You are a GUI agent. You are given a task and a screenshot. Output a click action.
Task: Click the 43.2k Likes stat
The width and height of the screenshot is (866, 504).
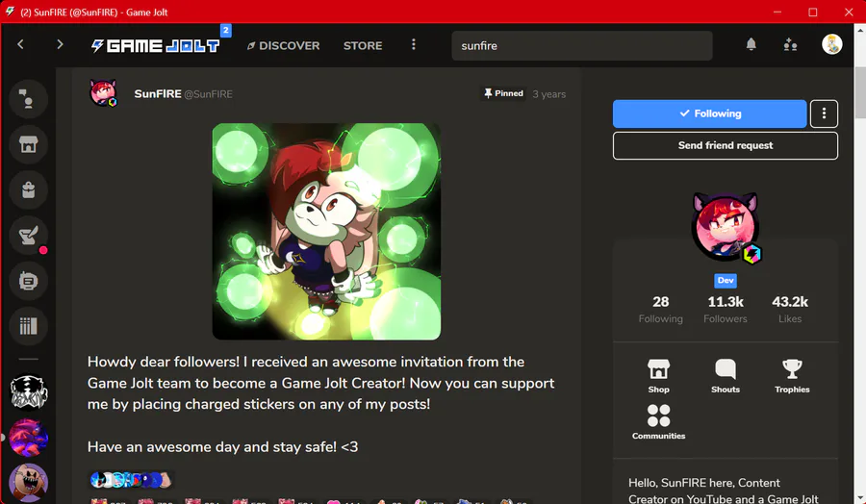pyautogui.click(x=790, y=309)
